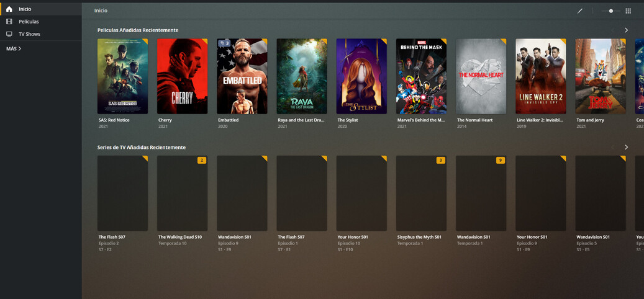
Task: Click Line Walker 2: Invisibl... title
Action: [x=540, y=120]
